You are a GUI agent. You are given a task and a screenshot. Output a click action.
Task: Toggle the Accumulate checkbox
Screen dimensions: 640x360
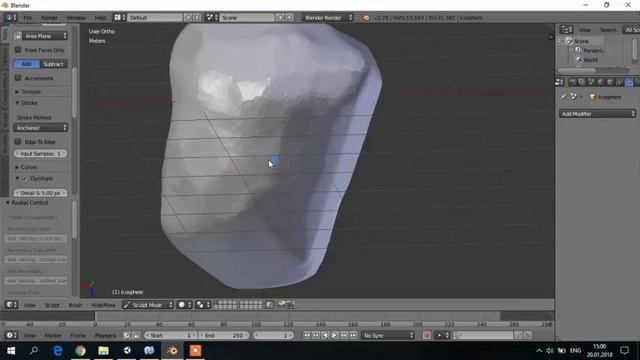pyautogui.click(x=18, y=78)
